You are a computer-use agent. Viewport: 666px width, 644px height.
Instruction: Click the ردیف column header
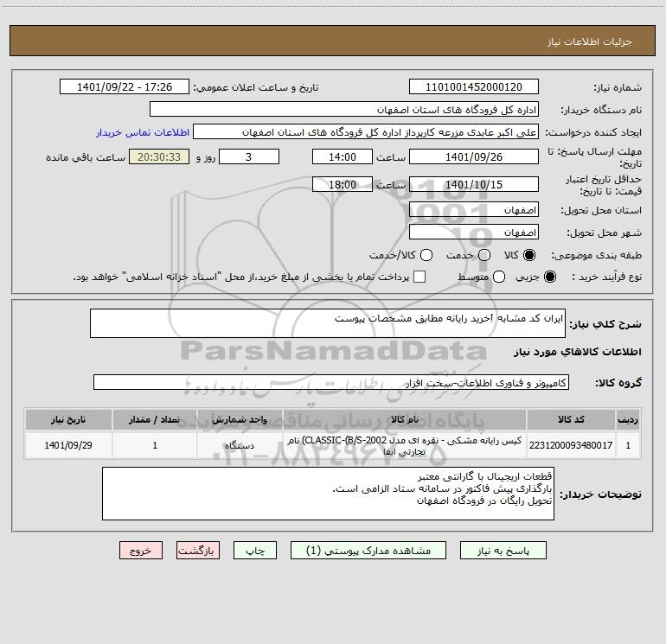coord(628,419)
